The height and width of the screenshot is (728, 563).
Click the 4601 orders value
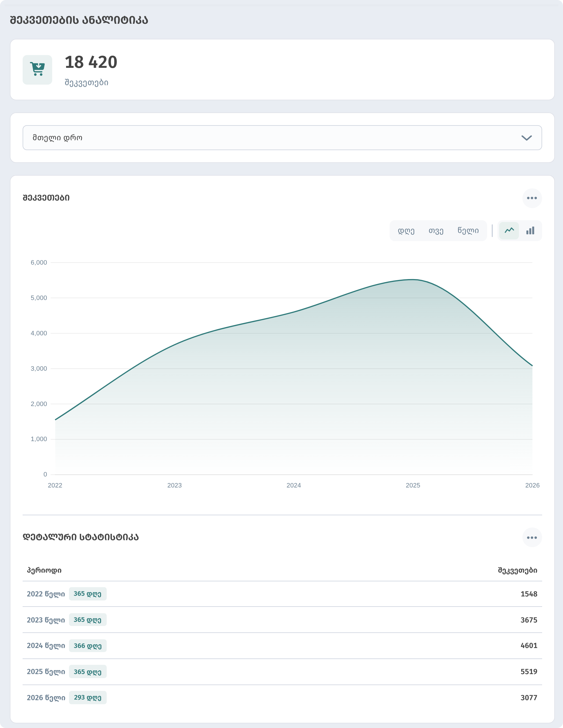click(529, 646)
